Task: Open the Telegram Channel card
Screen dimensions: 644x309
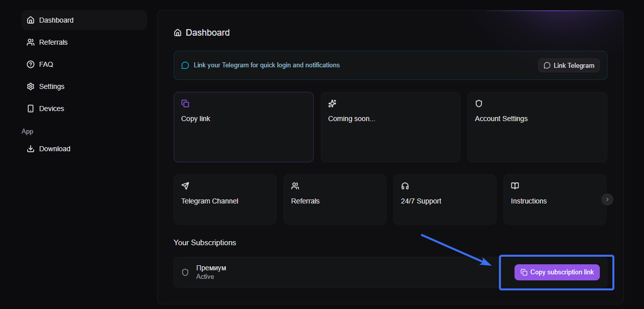Action: tap(225, 199)
